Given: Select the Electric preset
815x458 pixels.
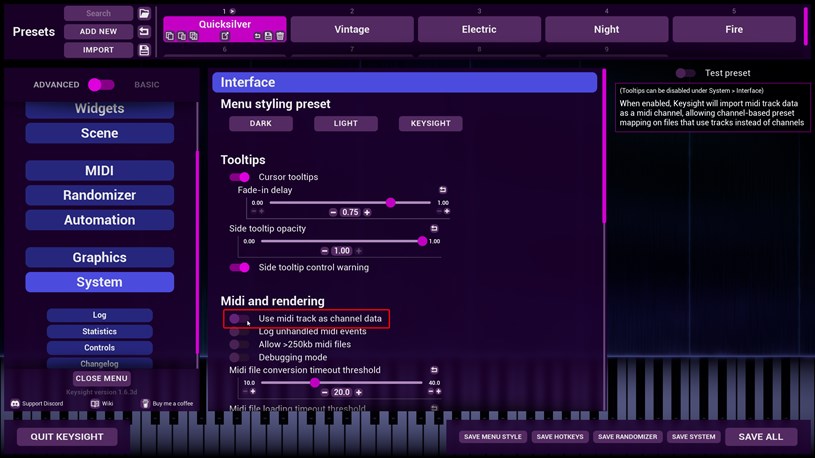Looking at the screenshot, I should pyautogui.click(x=479, y=29).
